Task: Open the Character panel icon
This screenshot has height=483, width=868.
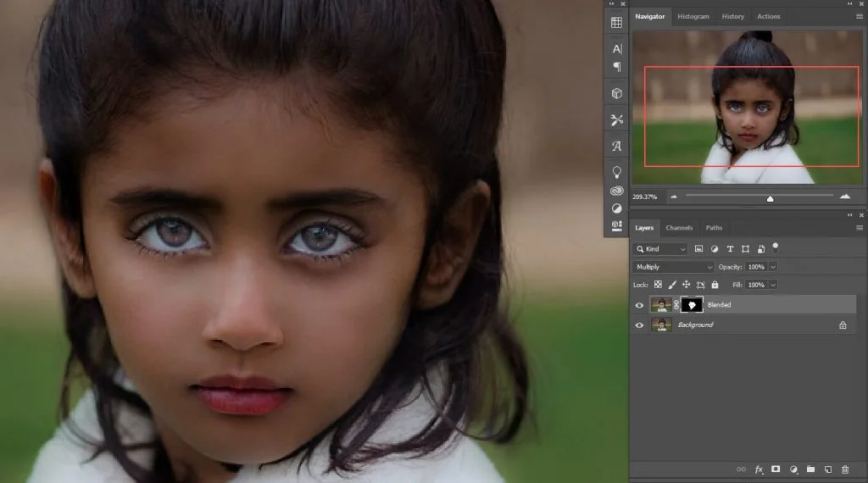Action: point(617,48)
